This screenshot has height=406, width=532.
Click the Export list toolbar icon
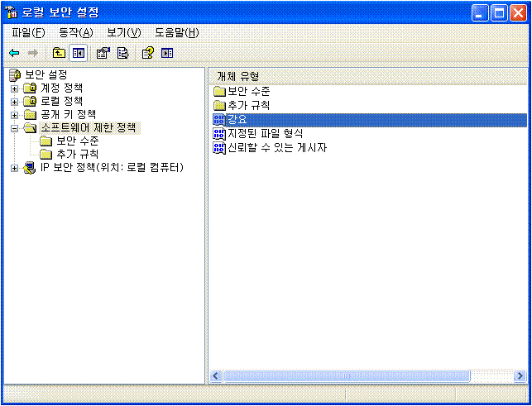click(123, 53)
